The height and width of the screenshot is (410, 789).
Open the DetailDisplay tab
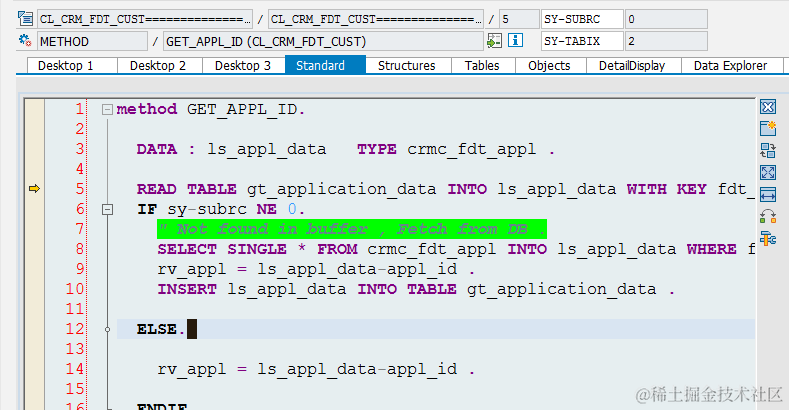click(x=634, y=66)
